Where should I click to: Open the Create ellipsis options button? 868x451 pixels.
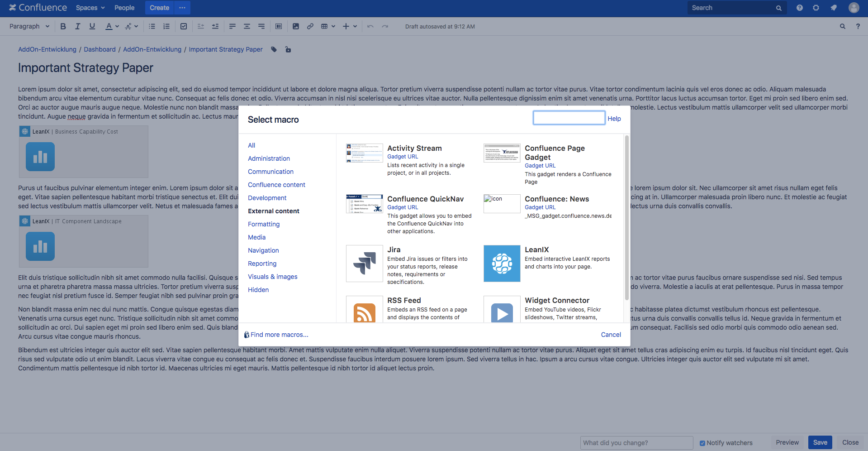182,8
